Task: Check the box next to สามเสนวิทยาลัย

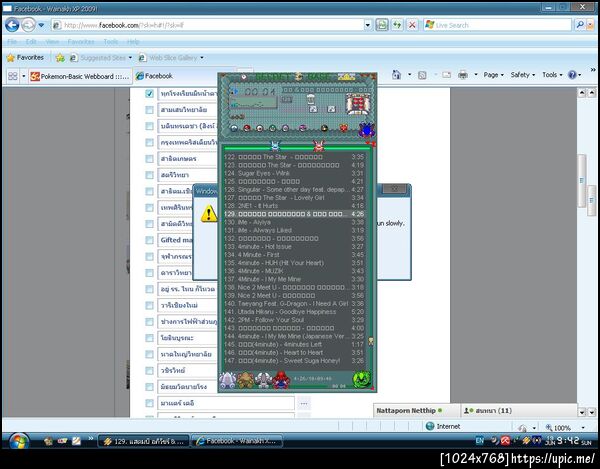Action: pos(150,110)
